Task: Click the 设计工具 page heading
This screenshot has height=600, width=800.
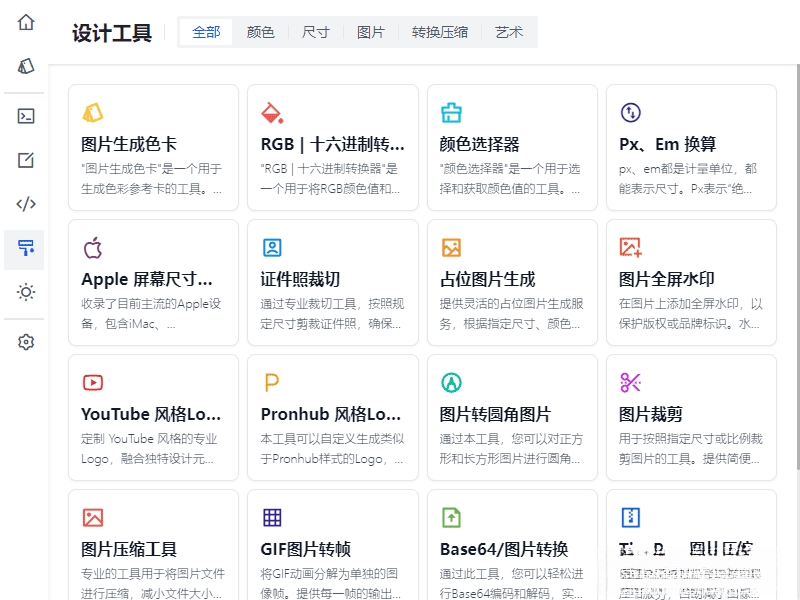Action: click(112, 33)
